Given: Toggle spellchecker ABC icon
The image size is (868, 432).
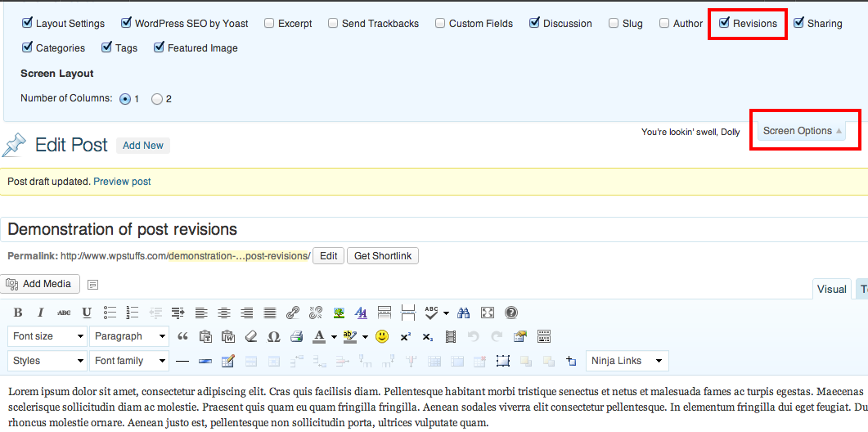Looking at the screenshot, I should coord(431,313).
